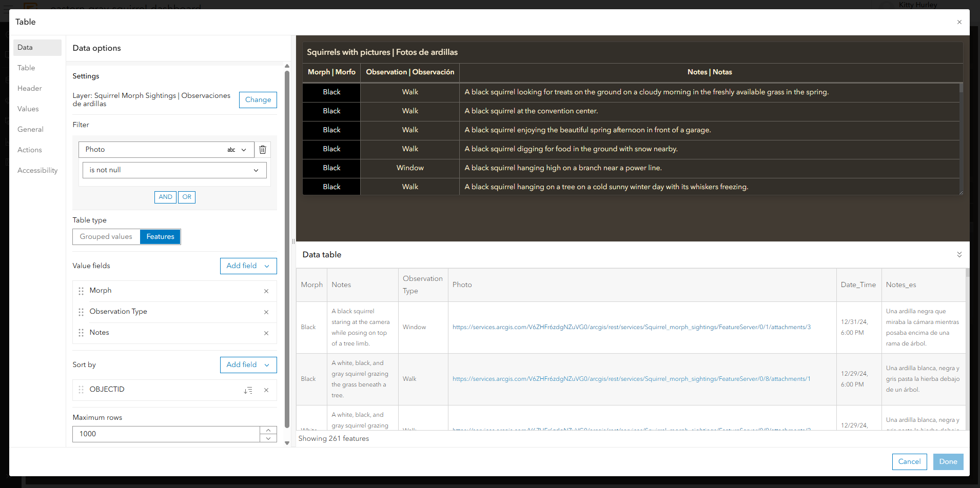Click the Cancel button
The image size is (980, 488).
coord(909,462)
